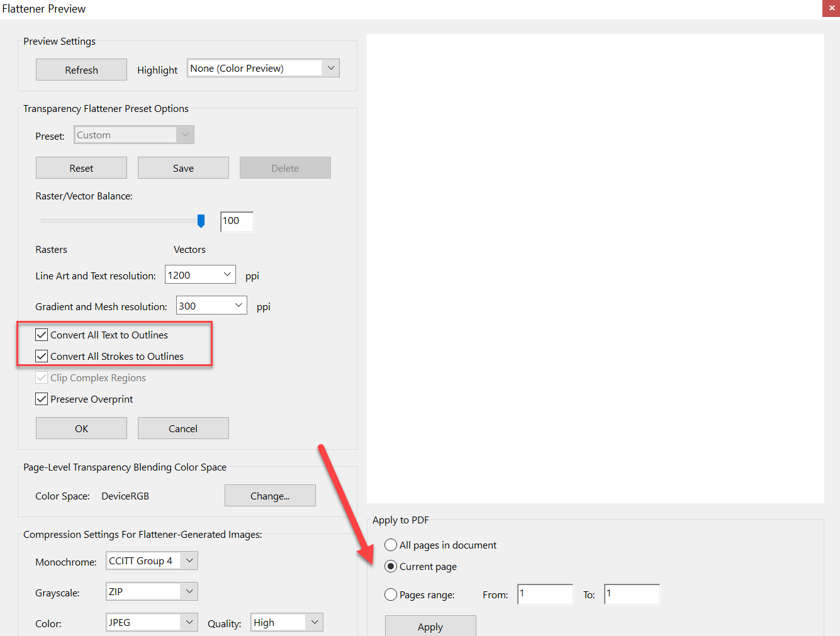Click the From page number field
The height and width of the screenshot is (636, 840).
click(545, 594)
